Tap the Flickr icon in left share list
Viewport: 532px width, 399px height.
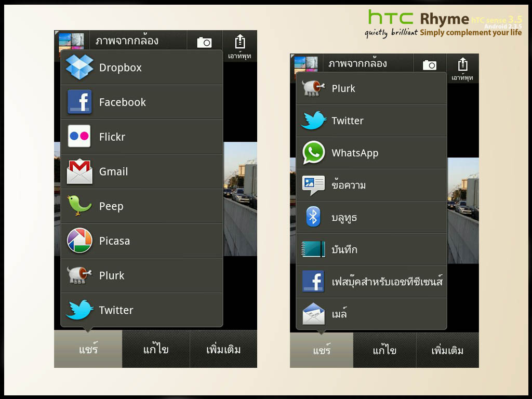[x=79, y=136]
